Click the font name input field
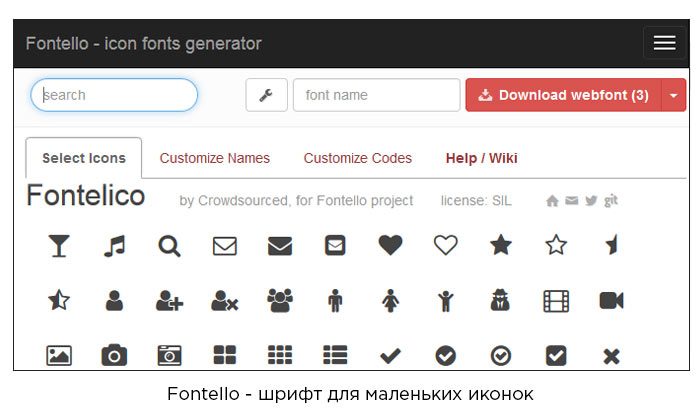Screen dimensions: 700x417 coord(376,95)
